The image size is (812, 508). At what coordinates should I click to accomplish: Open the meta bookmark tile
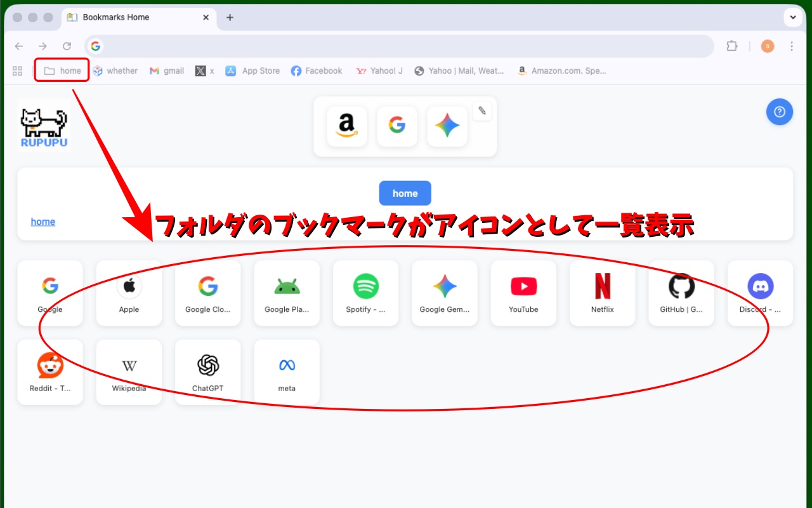tap(287, 372)
